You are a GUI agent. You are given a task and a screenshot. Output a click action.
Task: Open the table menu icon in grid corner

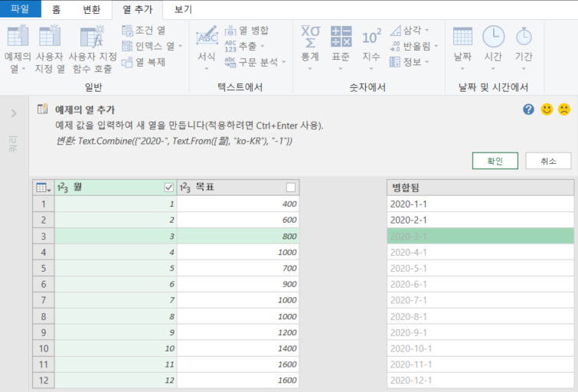click(44, 188)
